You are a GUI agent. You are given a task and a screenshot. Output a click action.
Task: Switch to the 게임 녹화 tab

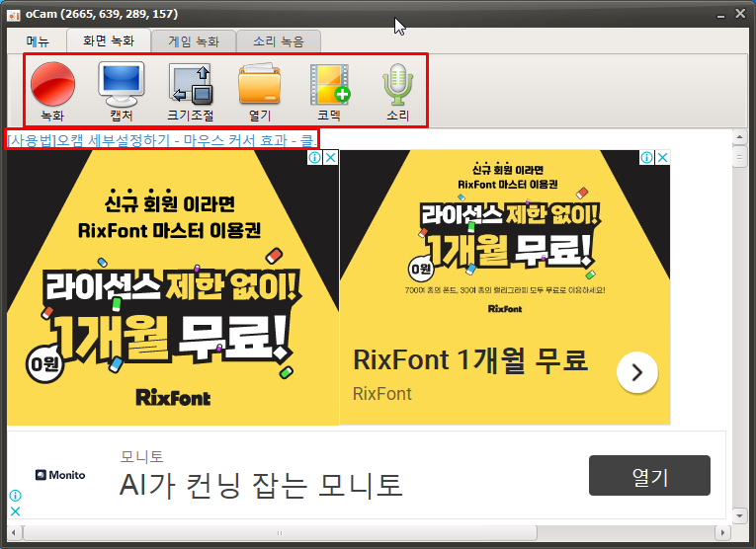[x=194, y=41]
